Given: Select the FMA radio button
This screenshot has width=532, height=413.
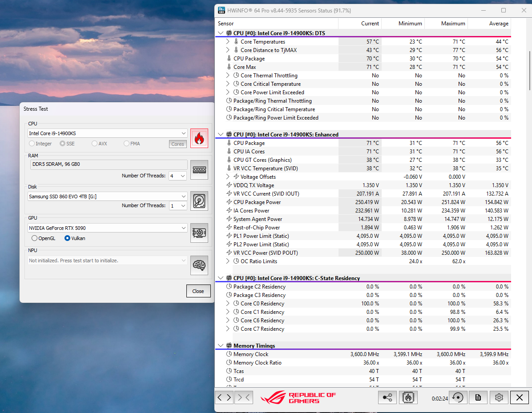Looking at the screenshot, I should [127, 144].
